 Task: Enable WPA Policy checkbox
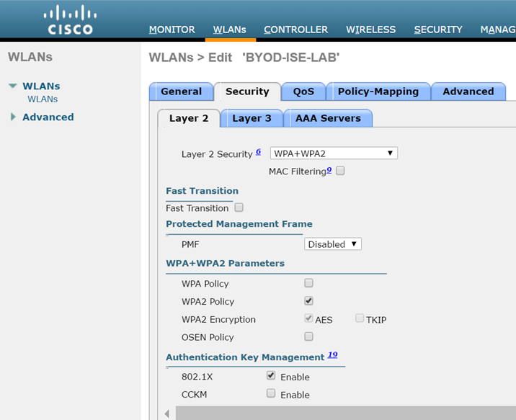[x=308, y=283]
